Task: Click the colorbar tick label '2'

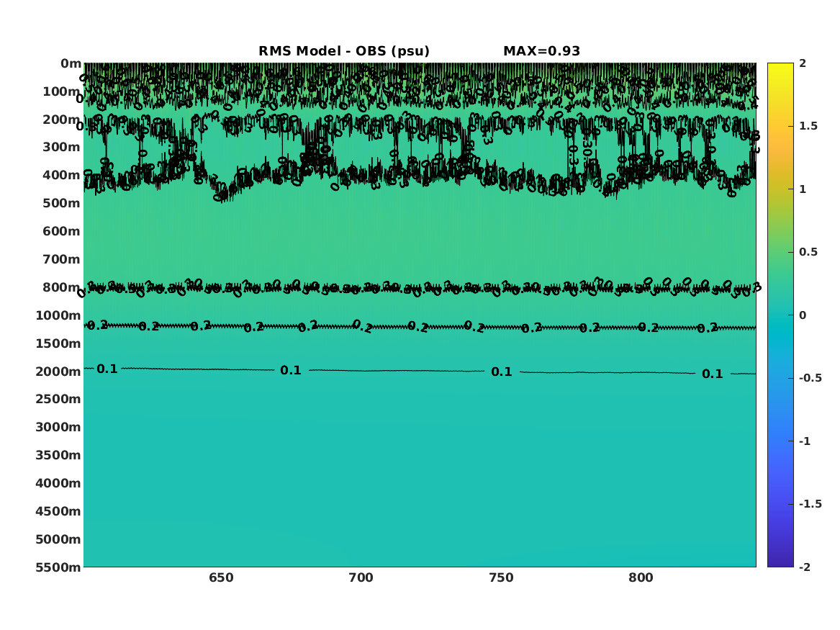Action: pos(803,63)
